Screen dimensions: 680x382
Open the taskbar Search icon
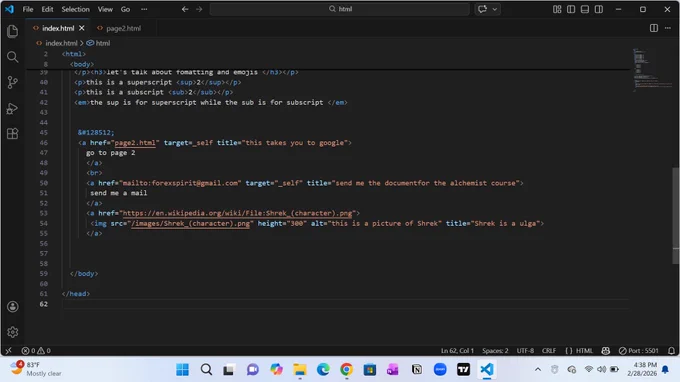[206, 369]
